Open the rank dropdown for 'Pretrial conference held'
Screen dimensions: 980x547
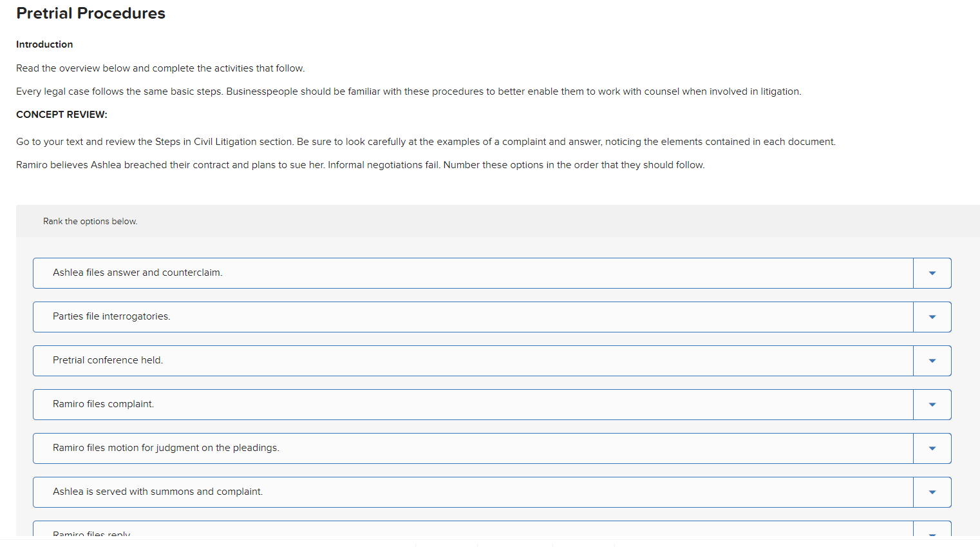[x=932, y=360]
